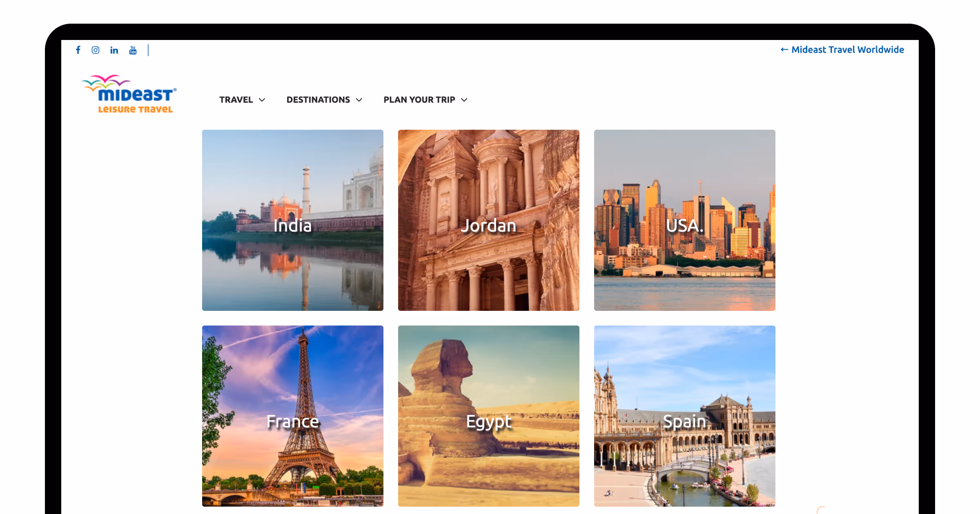Select the France Eiffel Tower tile

293,416
